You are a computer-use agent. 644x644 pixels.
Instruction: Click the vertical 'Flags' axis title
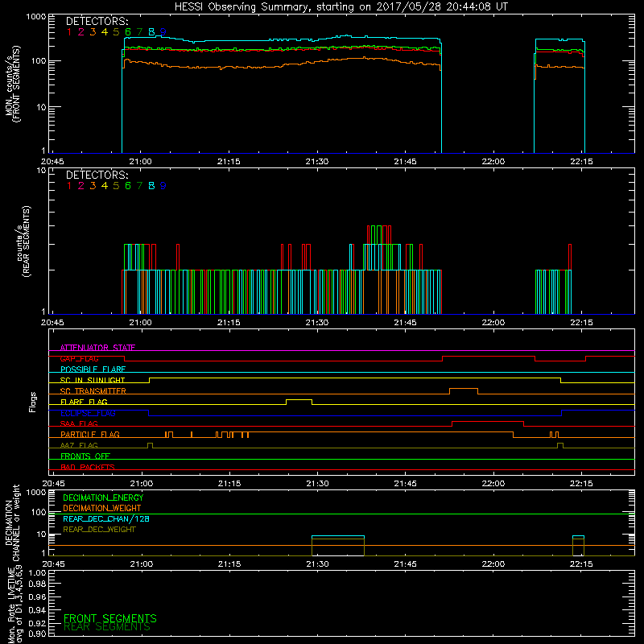point(33,402)
